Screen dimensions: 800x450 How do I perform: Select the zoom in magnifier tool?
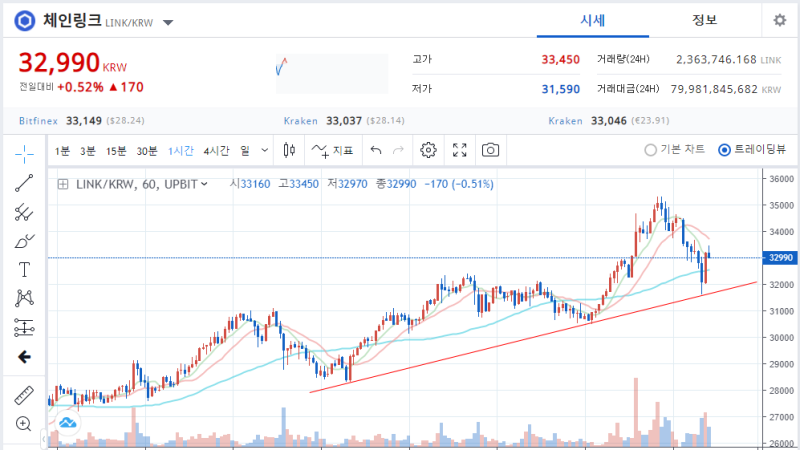coord(23,423)
